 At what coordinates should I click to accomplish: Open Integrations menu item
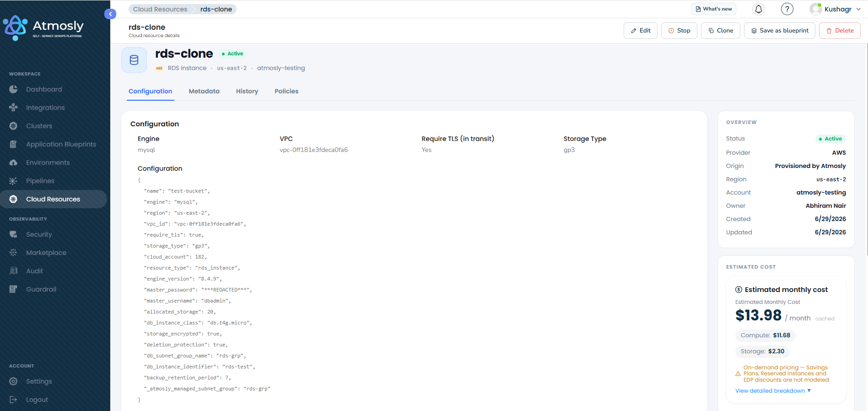click(x=54, y=108)
